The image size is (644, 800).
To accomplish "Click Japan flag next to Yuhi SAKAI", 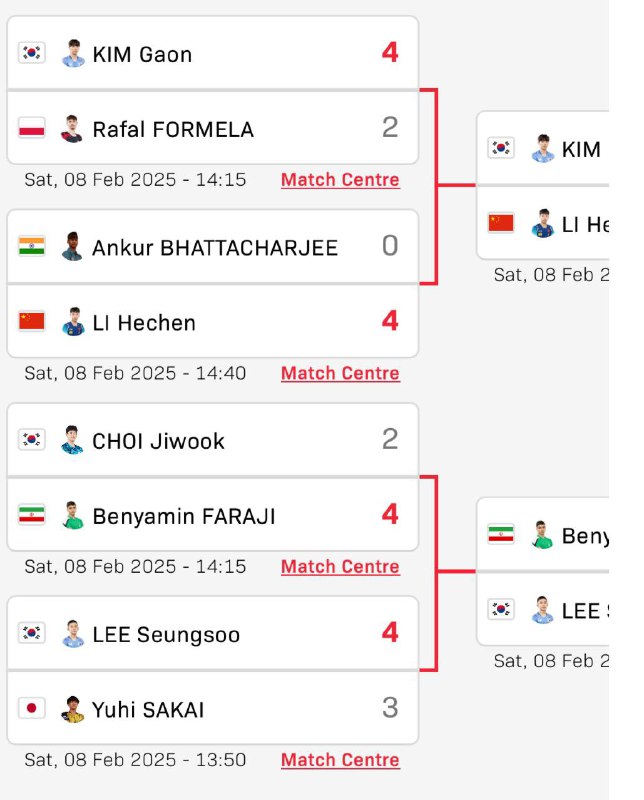I will click(32, 708).
